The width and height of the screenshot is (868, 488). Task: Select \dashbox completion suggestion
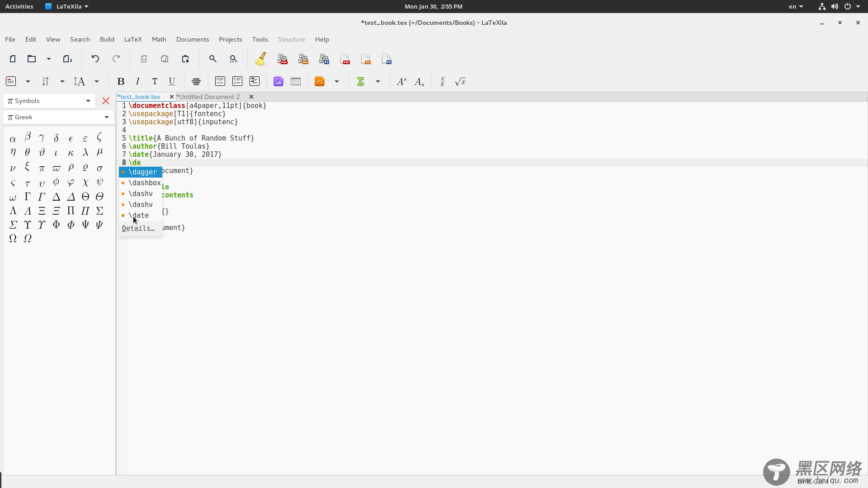click(141, 183)
